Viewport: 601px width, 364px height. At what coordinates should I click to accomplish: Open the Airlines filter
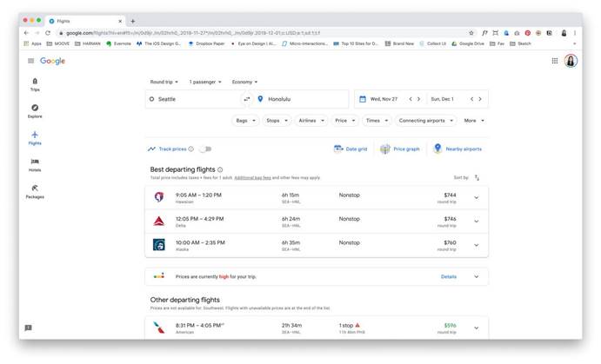coord(310,121)
